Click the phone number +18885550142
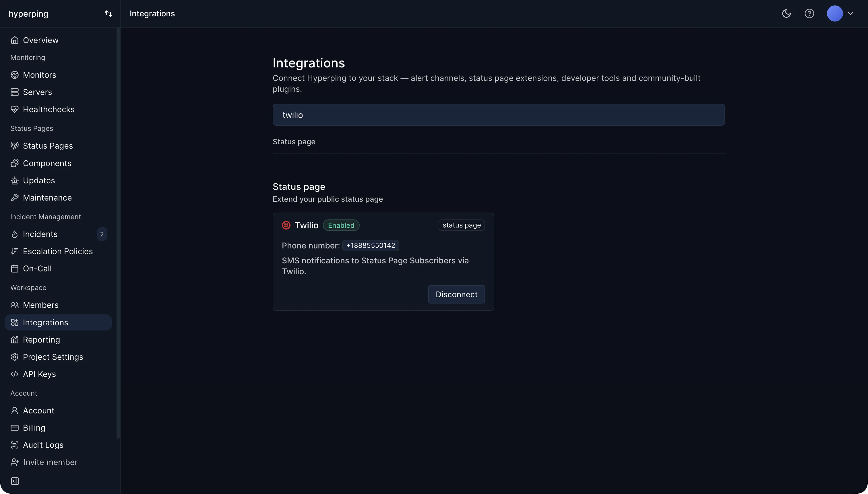 click(371, 245)
